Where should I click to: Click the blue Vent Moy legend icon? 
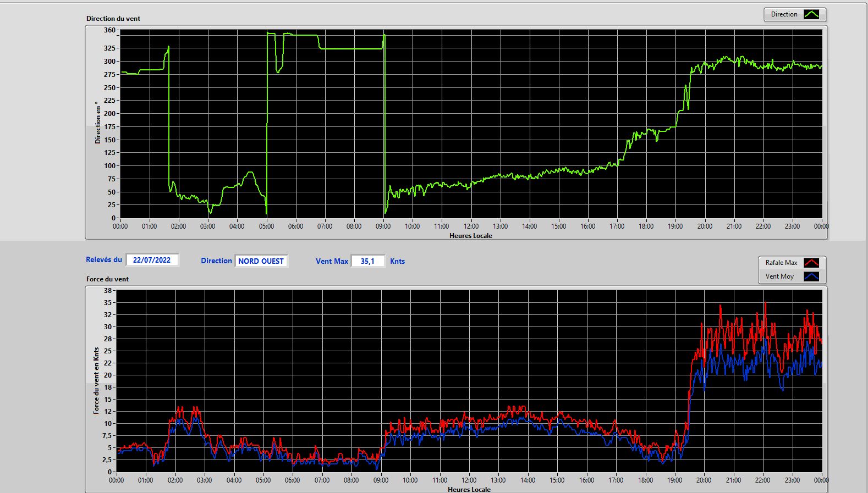[811, 276]
